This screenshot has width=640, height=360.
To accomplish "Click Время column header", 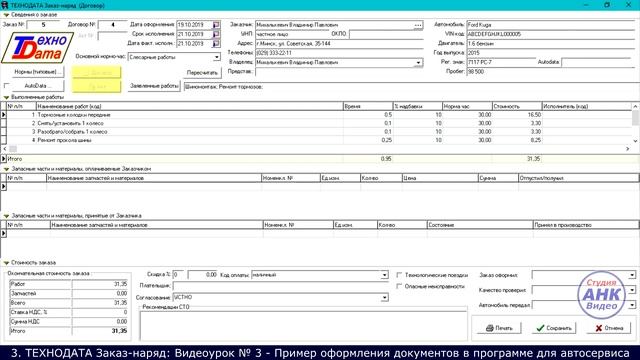I will point(368,106).
